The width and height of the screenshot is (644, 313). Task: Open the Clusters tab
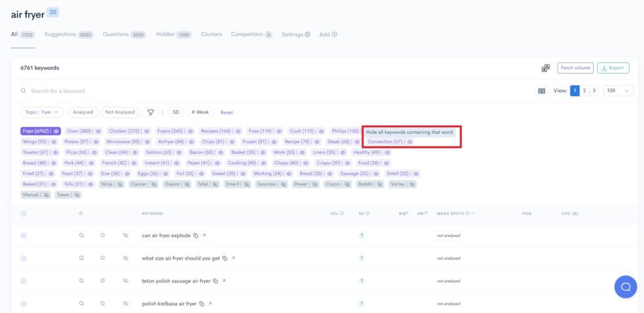[x=211, y=35]
